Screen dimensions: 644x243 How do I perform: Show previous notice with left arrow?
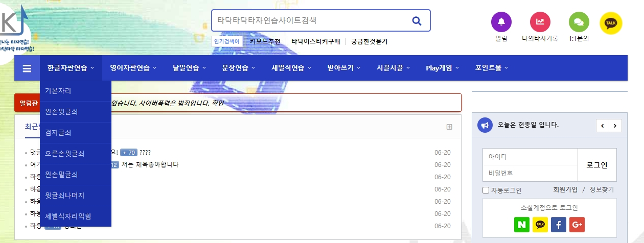[603, 126]
